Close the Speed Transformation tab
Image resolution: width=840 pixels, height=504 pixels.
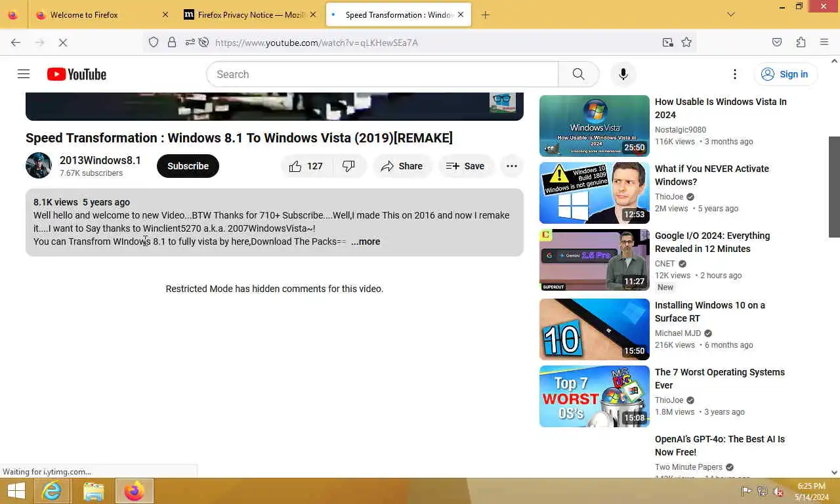pyautogui.click(x=460, y=14)
